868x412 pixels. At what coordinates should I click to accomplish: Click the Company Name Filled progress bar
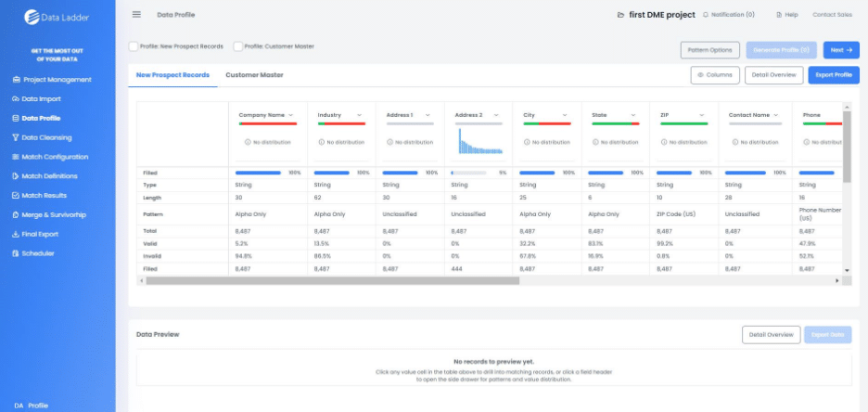tap(258, 173)
